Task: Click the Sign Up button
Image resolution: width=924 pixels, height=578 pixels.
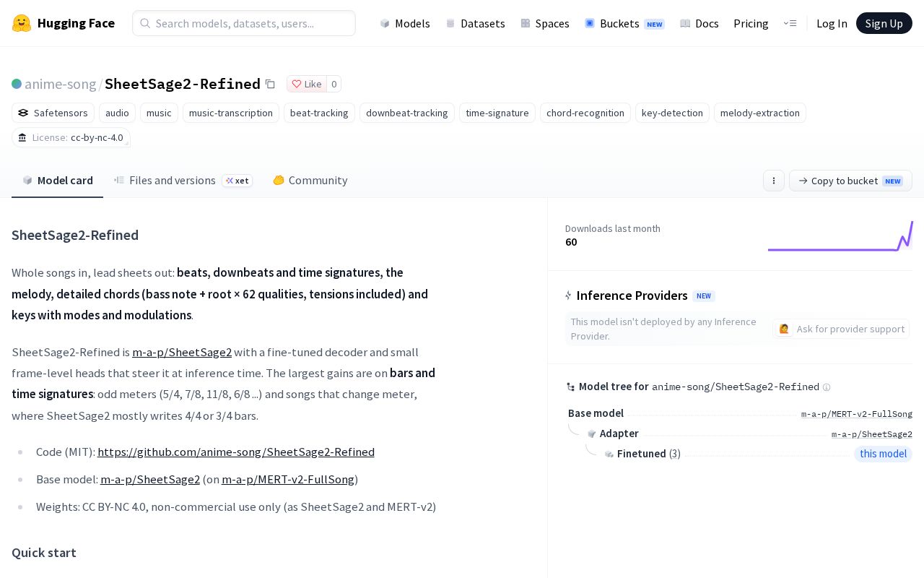Action: click(884, 23)
